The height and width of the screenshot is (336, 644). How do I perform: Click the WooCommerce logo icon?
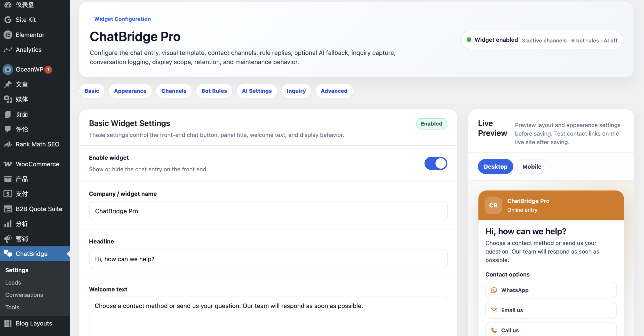[8, 164]
